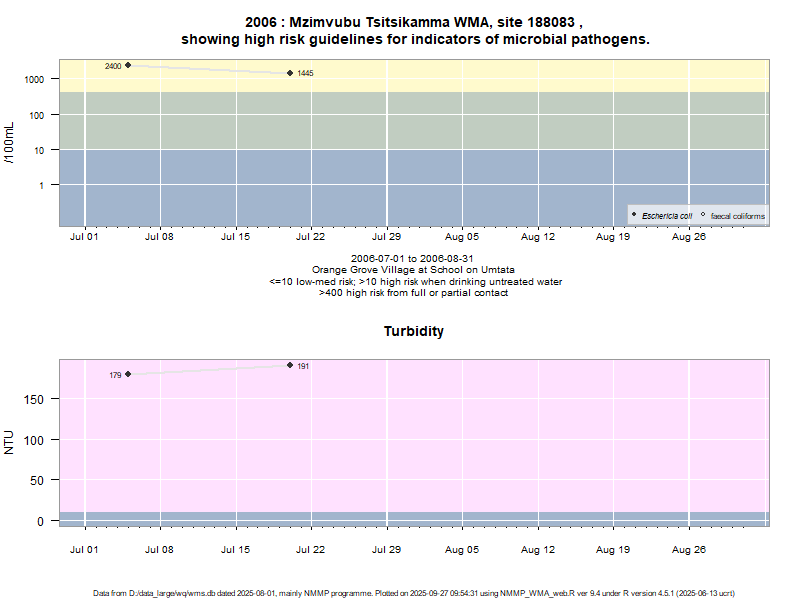Click the 1445 E. coli data point marker
This screenshot has width=800, height=600.
[290, 73]
